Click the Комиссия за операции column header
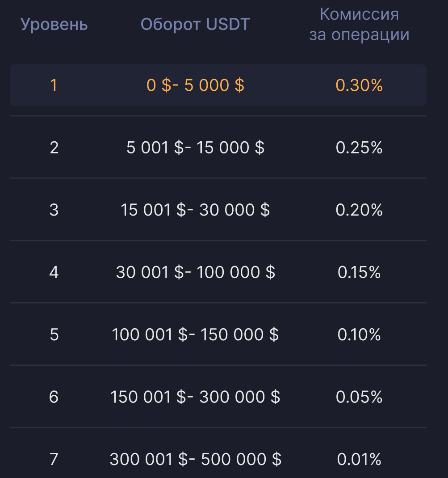 click(359, 25)
